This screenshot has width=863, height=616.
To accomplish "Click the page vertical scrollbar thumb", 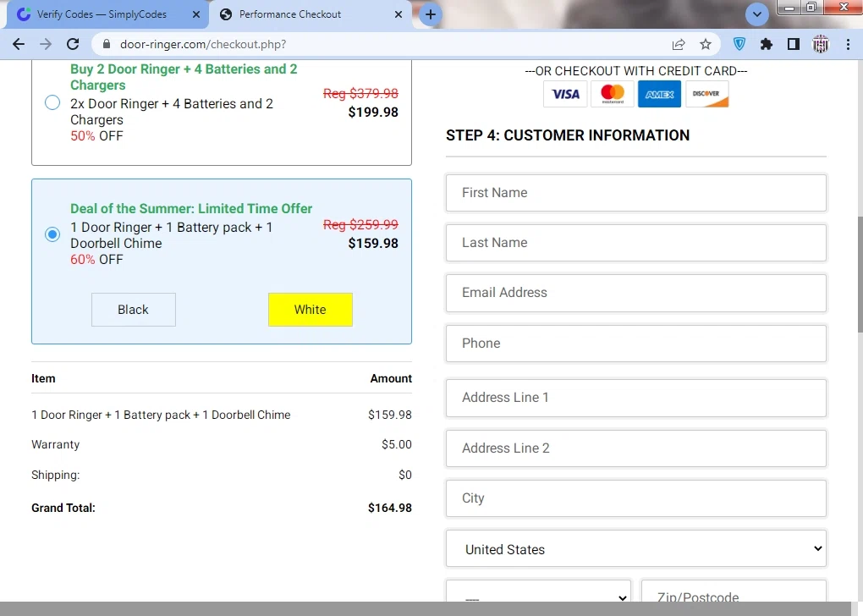I will [x=860, y=274].
